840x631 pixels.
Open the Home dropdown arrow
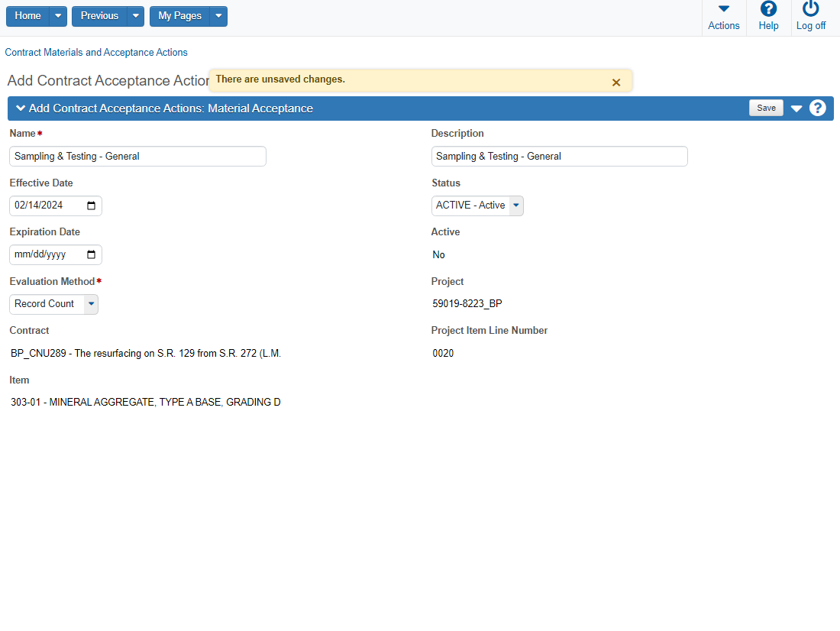pos(58,16)
